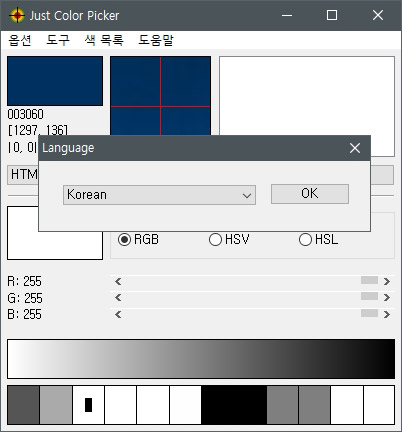Viewport: 402px width, 432px height.
Task: Click the magnifier preview with red crosshair
Action: tap(160, 96)
